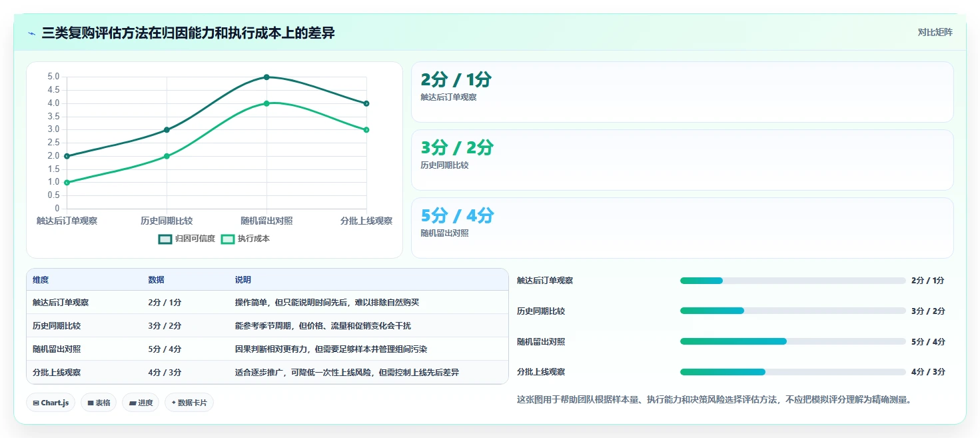Click description starting 适合逐步推广

(347, 373)
